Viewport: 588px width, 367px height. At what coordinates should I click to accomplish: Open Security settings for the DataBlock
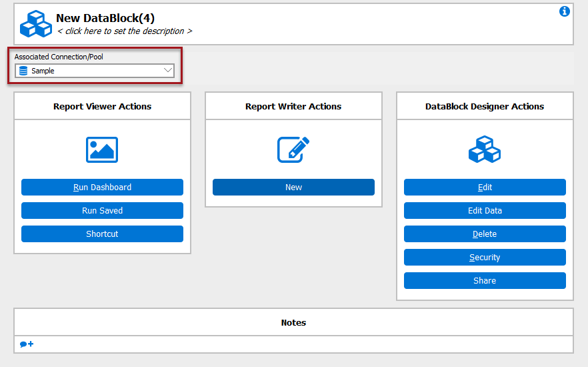485,258
